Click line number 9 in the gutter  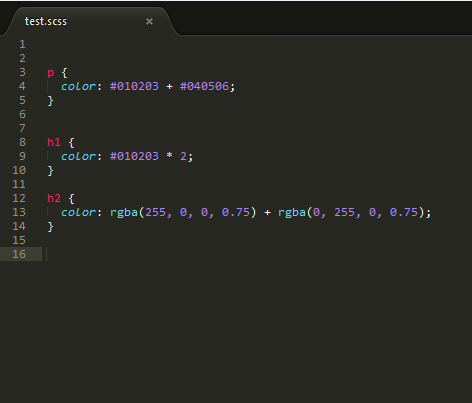tap(22, 156)
